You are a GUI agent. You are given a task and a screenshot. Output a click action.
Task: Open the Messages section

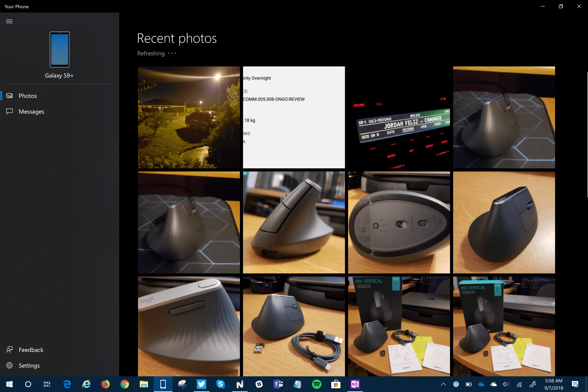coord(31,112)
